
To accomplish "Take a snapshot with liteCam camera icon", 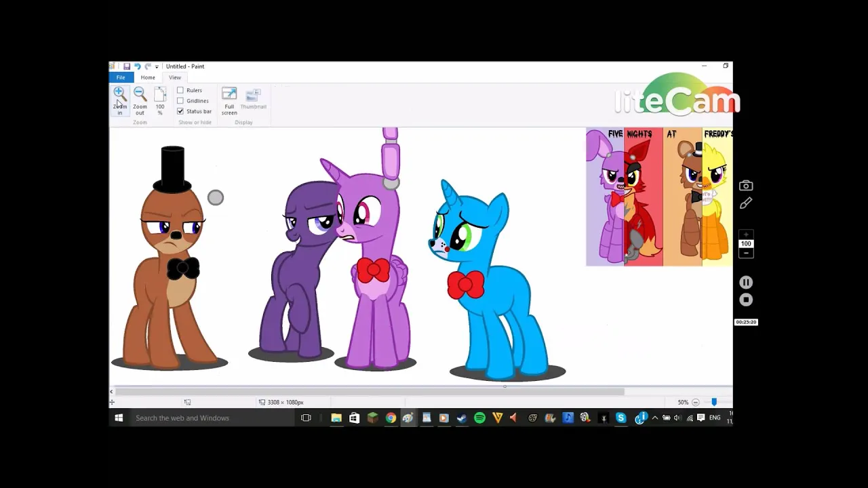I will [746, 186].
